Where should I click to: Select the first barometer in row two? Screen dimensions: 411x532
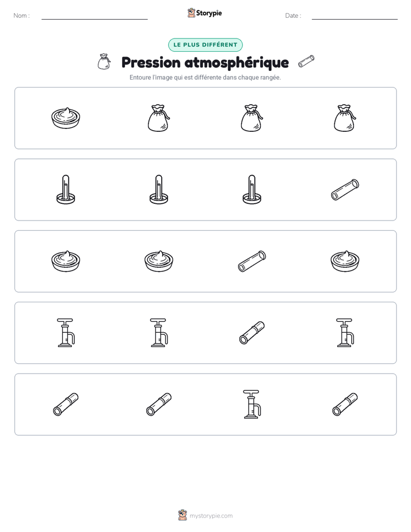66,189
